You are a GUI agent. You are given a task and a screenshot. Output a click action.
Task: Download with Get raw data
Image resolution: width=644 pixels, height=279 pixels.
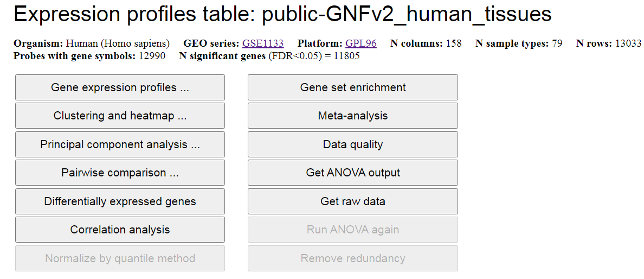click(353, 201)
